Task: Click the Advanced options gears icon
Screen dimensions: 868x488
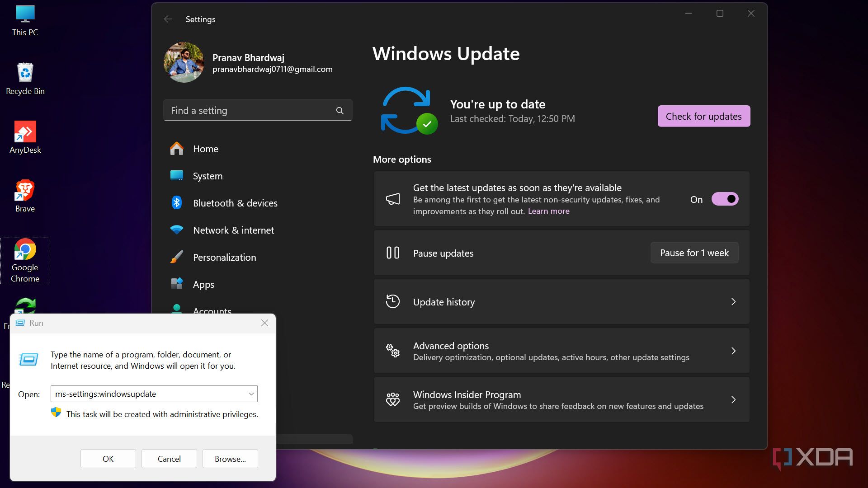Action: click(393, 351)
